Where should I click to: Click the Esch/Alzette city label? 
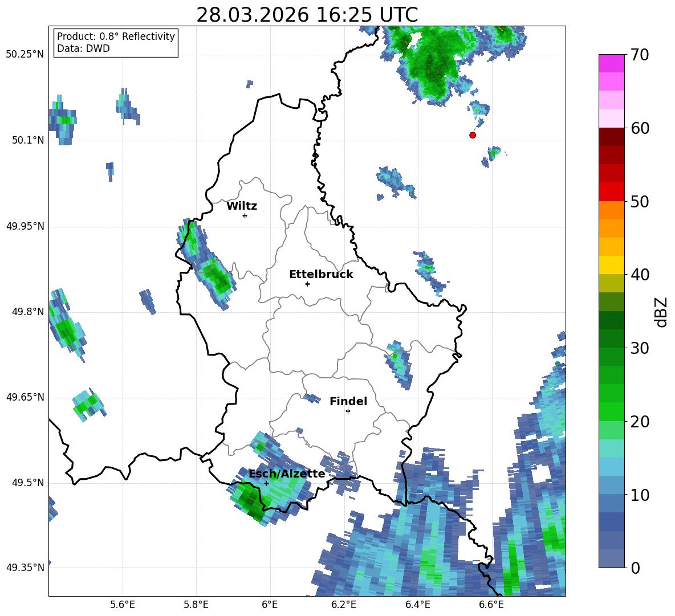287,474
